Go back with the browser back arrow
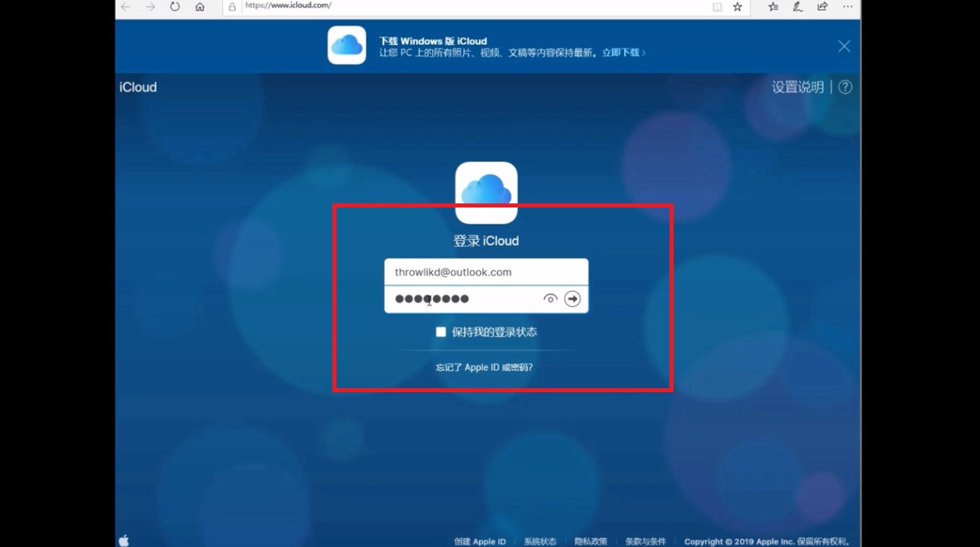This screenshot has height=547, width=980. 126,6
